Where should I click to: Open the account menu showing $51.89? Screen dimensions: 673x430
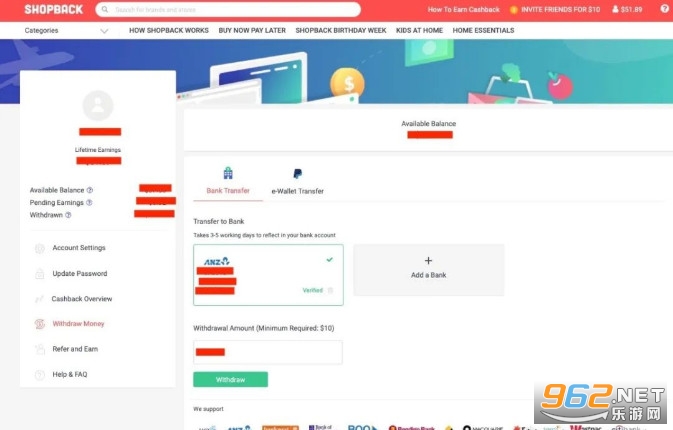pos(627,9)
